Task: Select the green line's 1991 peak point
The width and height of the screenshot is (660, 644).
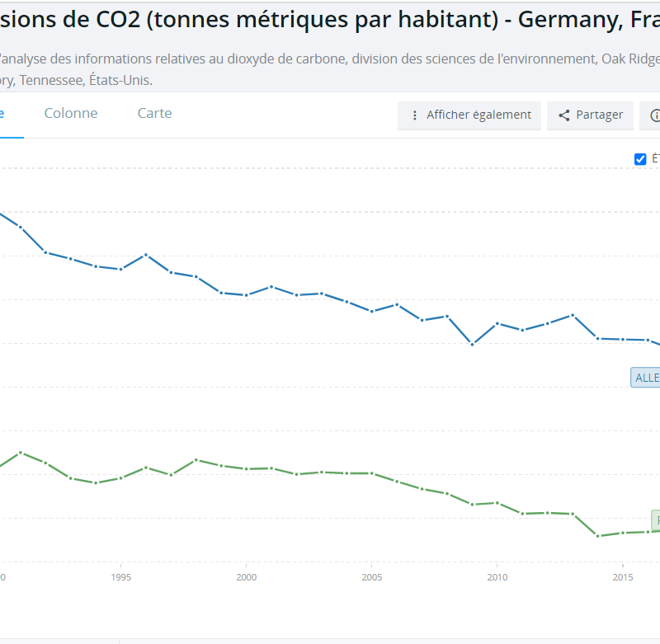Action: point(21,453)
